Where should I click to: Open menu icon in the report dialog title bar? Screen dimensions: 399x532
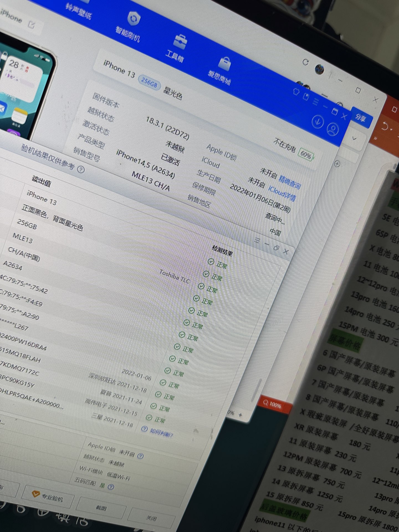click(257, 240)
